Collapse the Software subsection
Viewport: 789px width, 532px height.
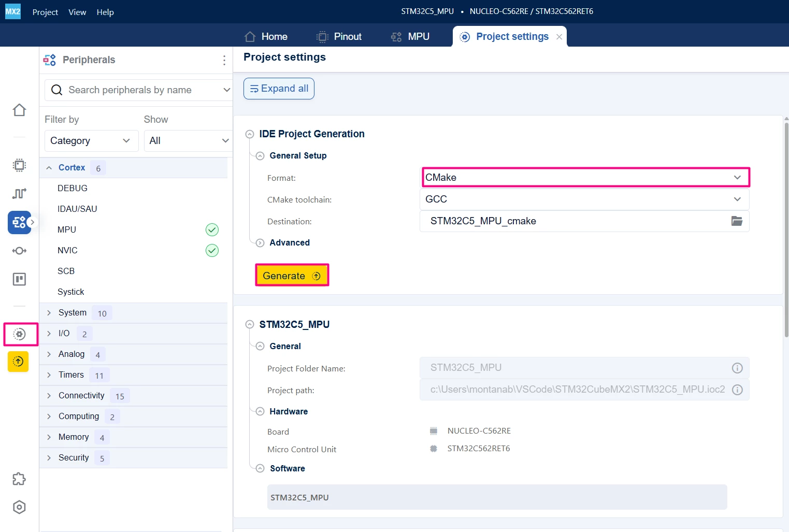[x=260, y=469]
